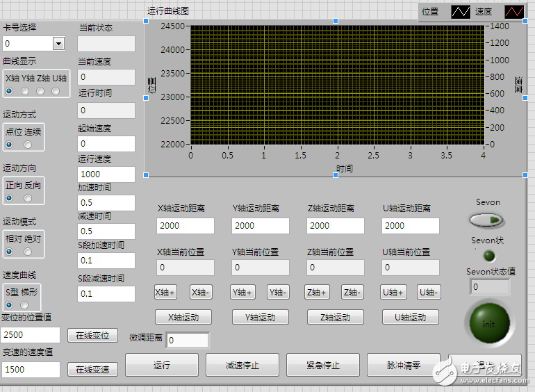The width and height of the screenshot is (535, 392).
Task: Click the 运行速度 input field
Action: tap(106, 174)
